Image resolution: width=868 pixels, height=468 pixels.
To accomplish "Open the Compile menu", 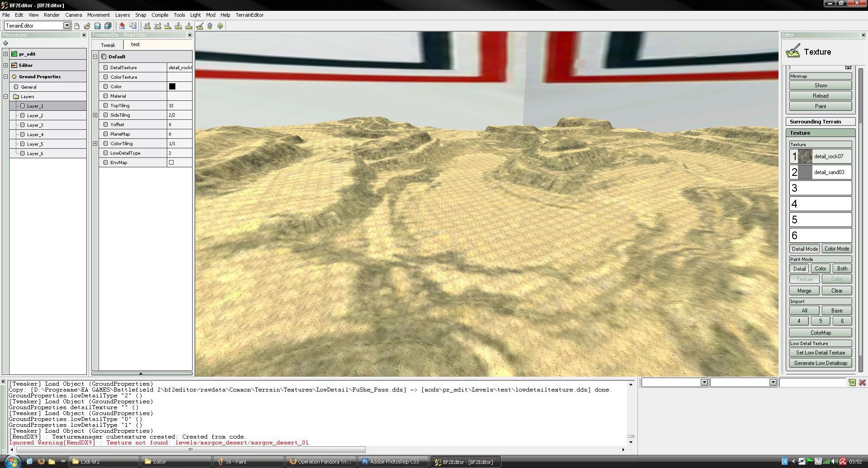I will (160, 15).
